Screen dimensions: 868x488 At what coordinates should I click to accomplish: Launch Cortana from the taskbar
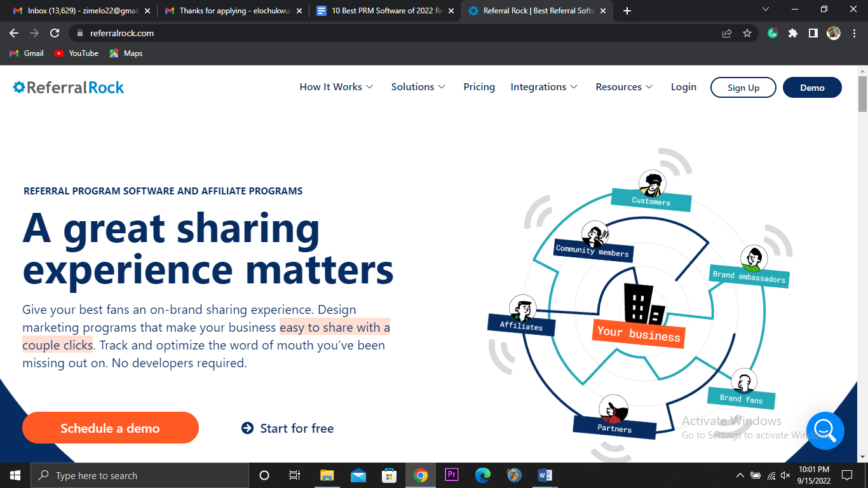[x=264, y=475]
